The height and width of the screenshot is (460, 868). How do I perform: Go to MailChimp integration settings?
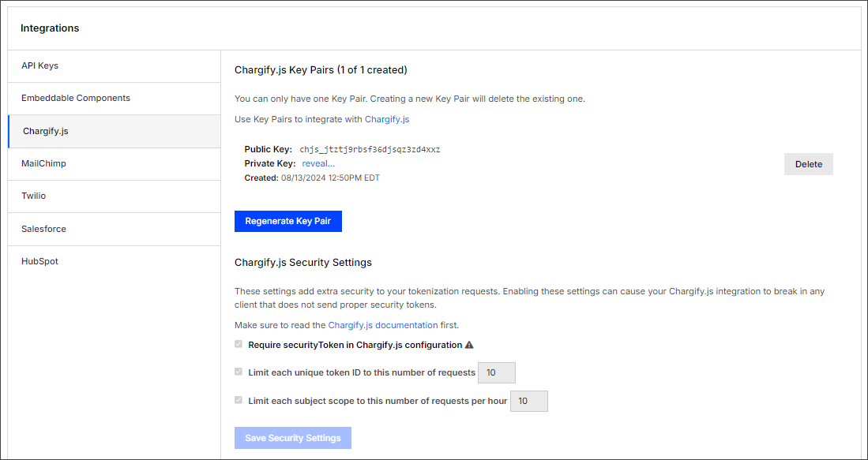[114, 163]
